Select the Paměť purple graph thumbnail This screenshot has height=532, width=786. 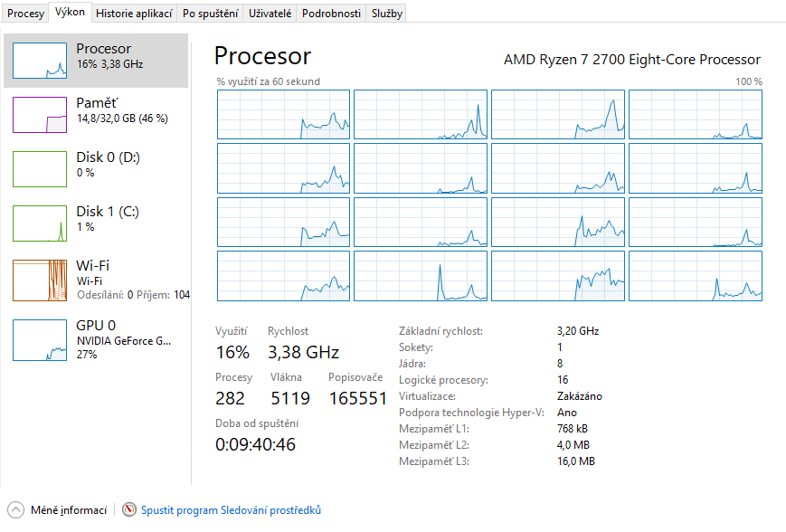pyautogui.click(x=40, y=115)
